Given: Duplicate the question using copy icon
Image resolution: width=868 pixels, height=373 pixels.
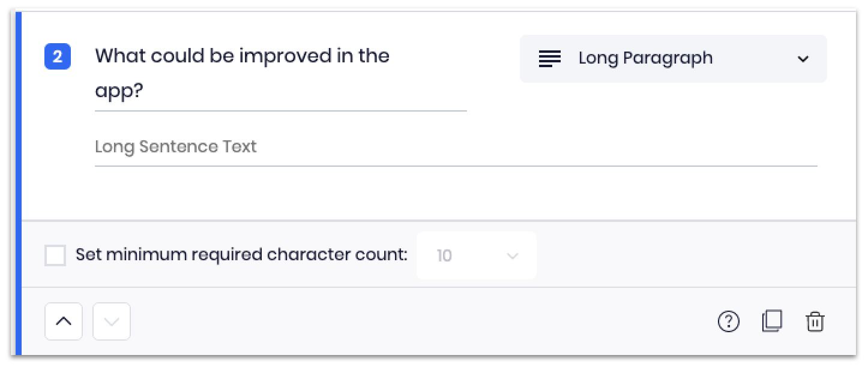Looking at the screenshot, I should (x=772, y=322).
